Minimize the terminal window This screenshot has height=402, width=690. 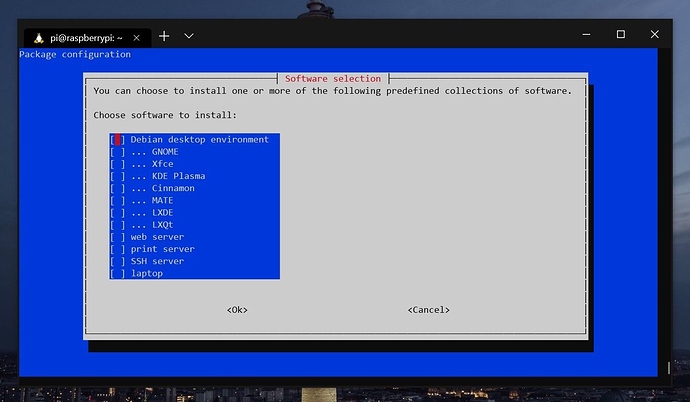coord(586,34)
